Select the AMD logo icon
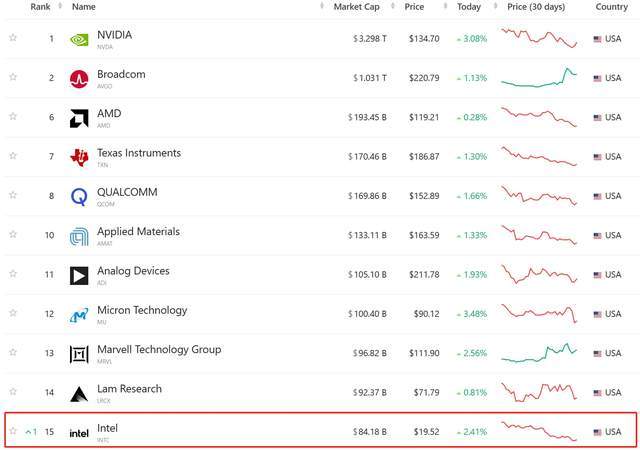The height and width of the screenshot is (450, 640). (x=79, y=118)
